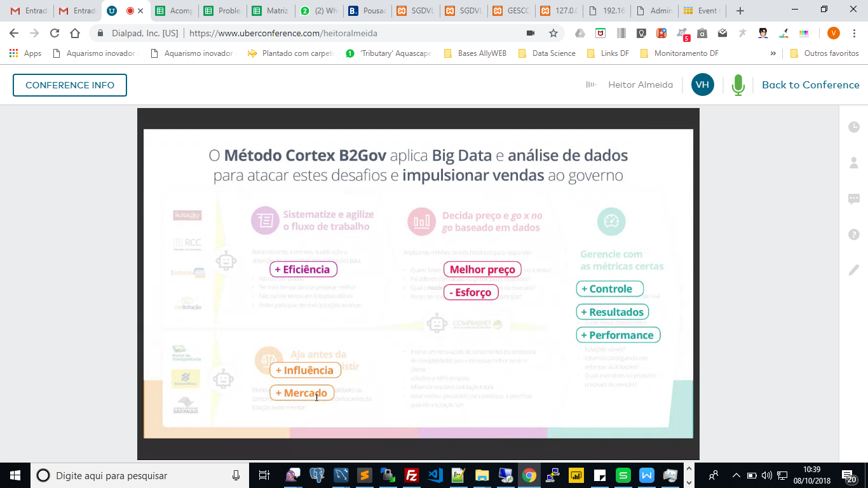The width and height of the screenshot is (868, 488).
Task: Open the help question mark icon in sidebar
Action: coord(854,234)
